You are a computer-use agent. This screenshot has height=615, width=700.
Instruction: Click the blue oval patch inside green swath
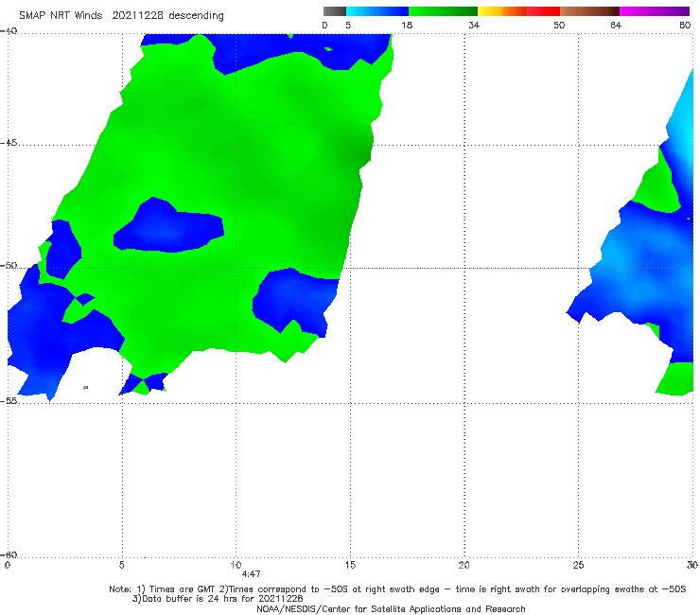pos(168,228)
